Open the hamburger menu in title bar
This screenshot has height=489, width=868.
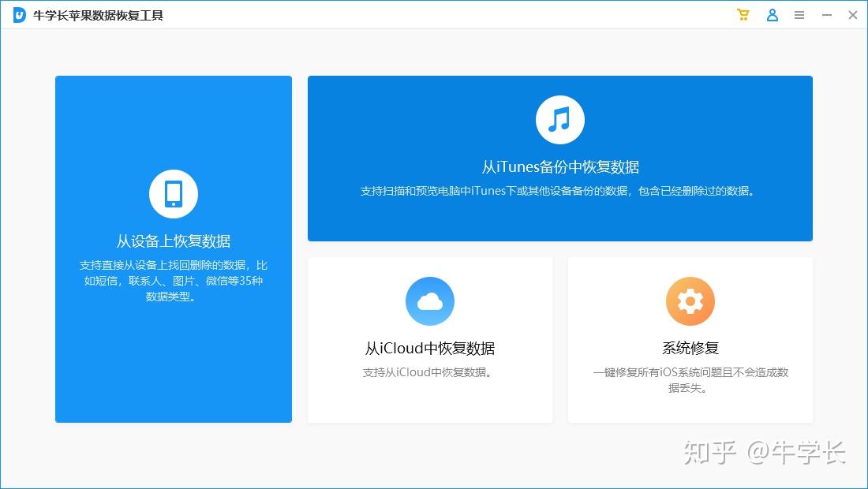coord(799,16)
